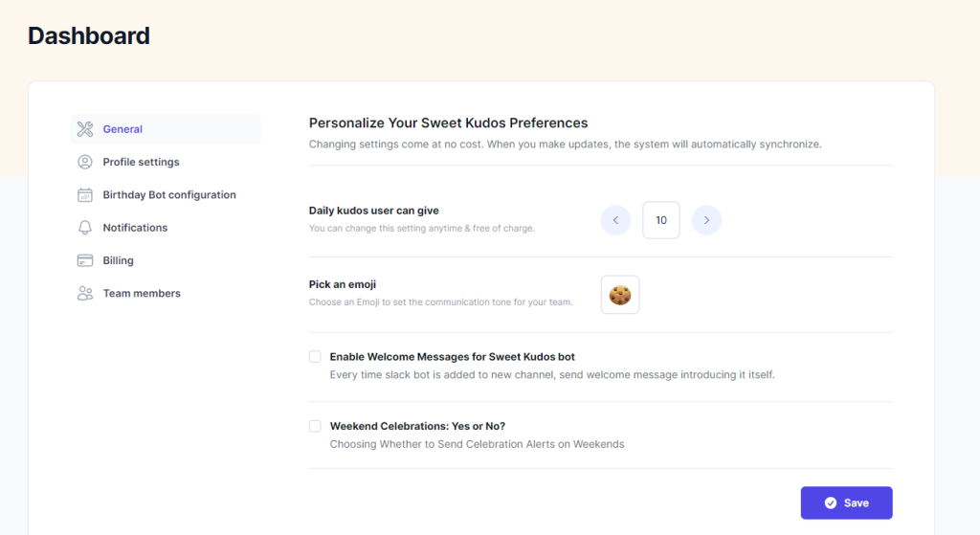Viewport: 980px width, 535px height.
Task: Click the daily kudos number field
Action: [x=661, y=220]
